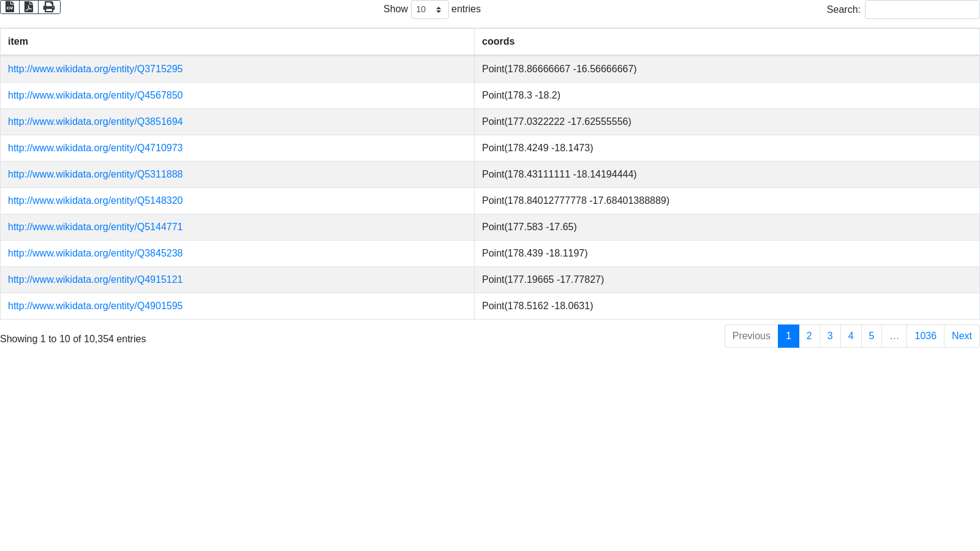Jump to last page 1036

point(925,336)
